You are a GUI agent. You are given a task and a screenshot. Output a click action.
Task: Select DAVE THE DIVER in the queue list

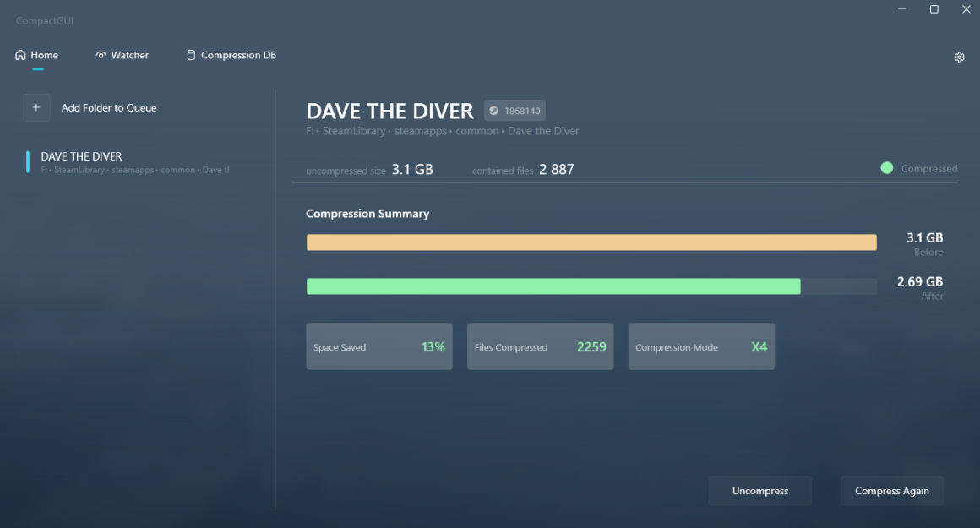click(82, 157)
